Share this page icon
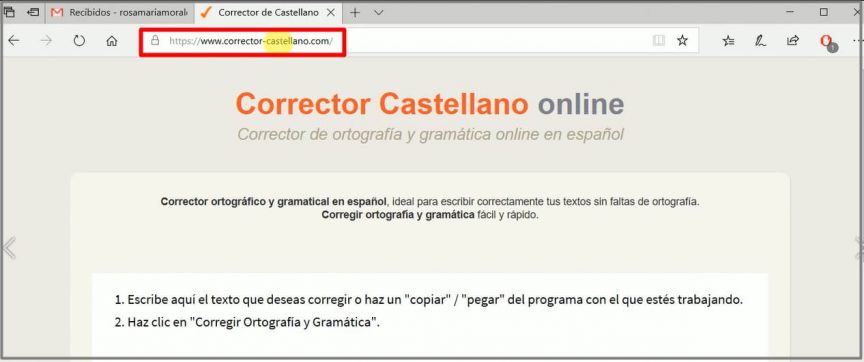The image size is (864, 362). (792, 40)
